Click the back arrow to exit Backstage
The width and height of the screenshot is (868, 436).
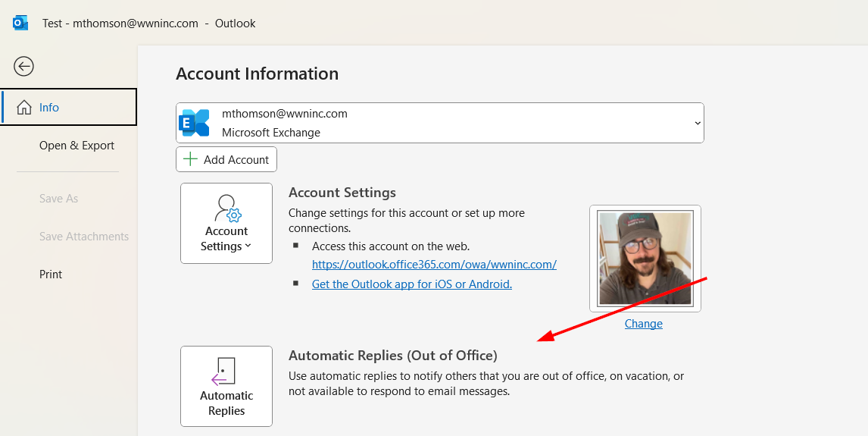23,67
